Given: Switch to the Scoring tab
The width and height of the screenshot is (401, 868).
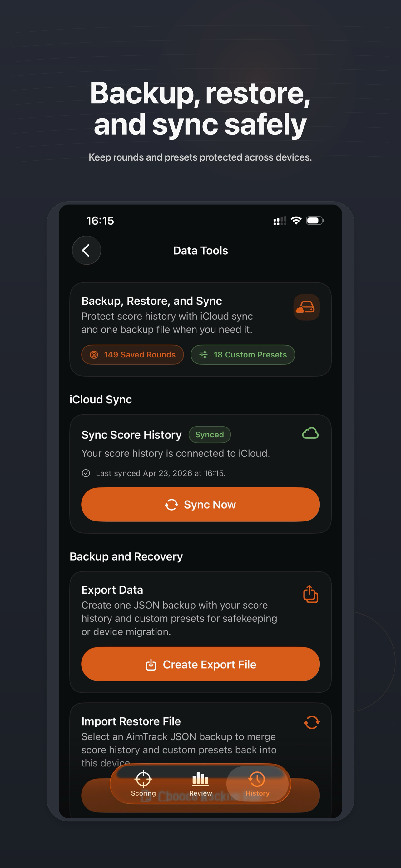Looking at the screenshot, I should 143,784.
